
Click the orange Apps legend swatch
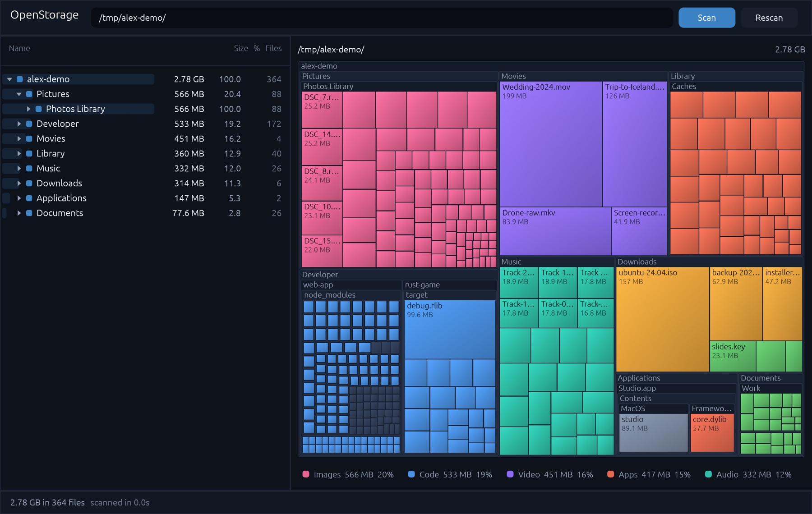[x=610, y=474]
